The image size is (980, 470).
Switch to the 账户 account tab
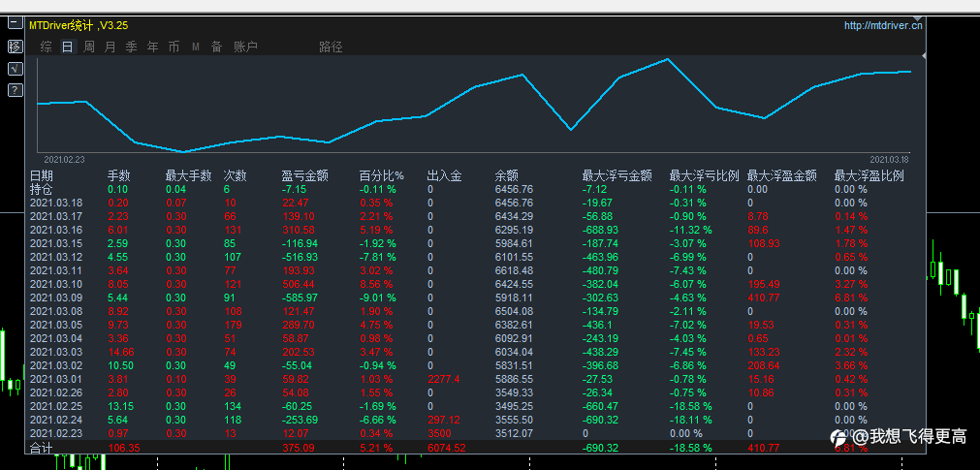245,47
